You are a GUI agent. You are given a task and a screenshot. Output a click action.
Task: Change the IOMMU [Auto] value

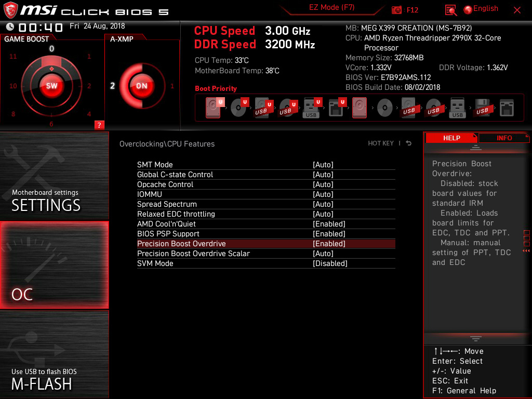point(323,194)
